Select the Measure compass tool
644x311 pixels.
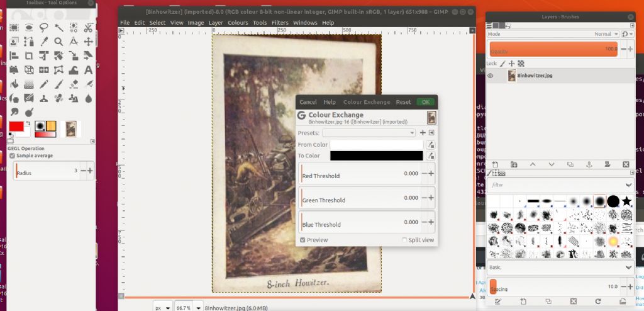(x=74, y=42)
